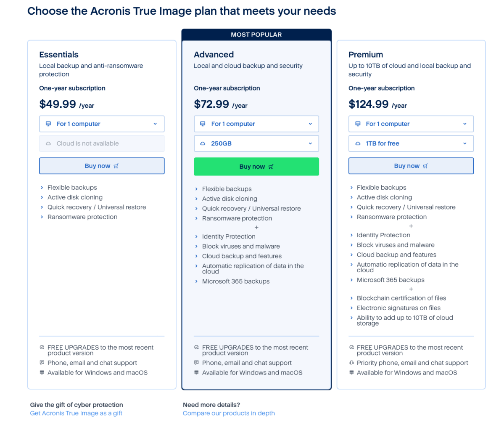Buy the Essentials plan now
This screenshot has height=422, width=504.
tap(102, 166)
